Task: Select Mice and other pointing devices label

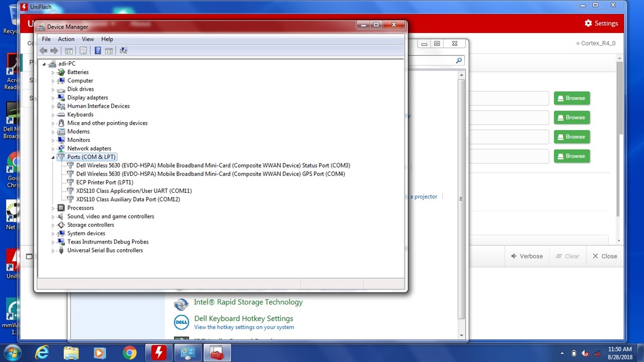Action: click(107, 123)
